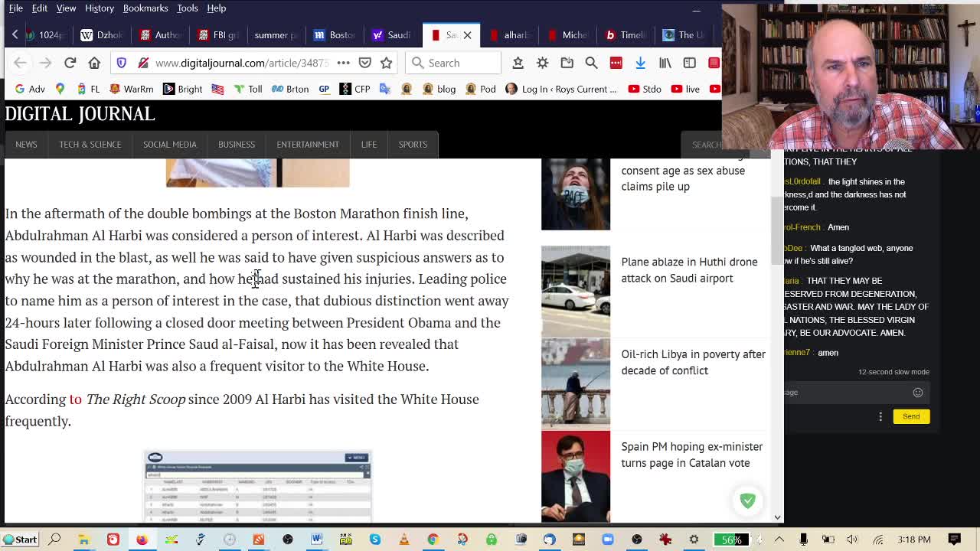Viewport: 980px width, 551px height.
Task: Open chat options three-dot menu
Action: point(880,416)
